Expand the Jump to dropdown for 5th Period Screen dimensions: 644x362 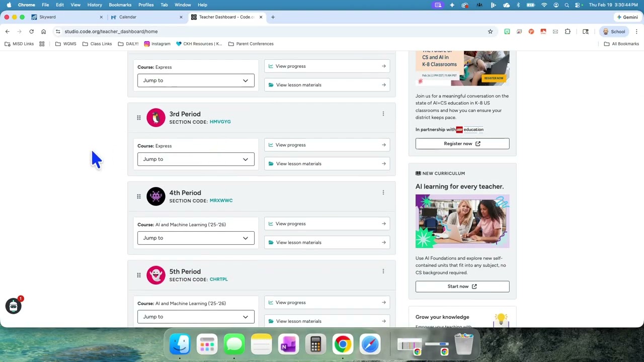196,317
